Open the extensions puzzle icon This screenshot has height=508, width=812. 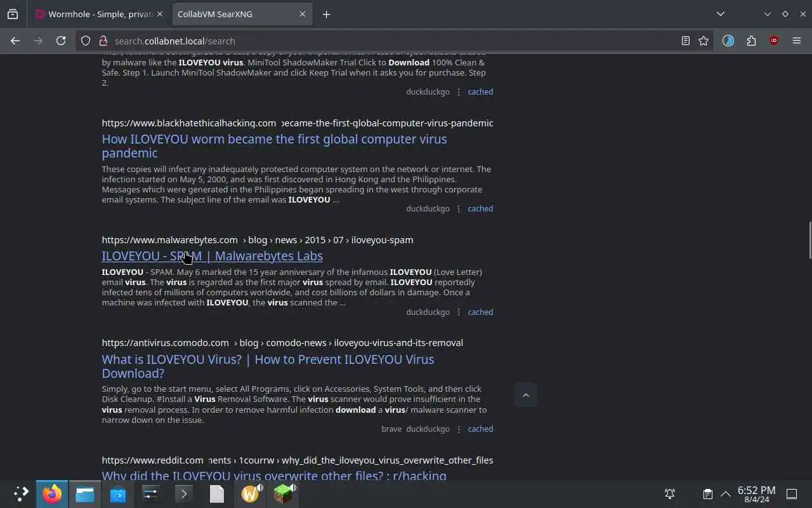751,41
